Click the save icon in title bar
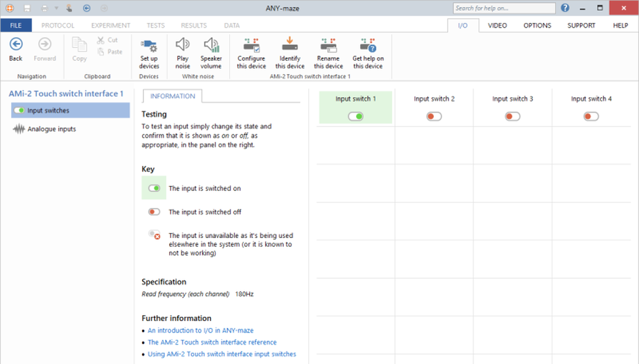The height and width of the screenshot is (364, 639). (27, 8)
